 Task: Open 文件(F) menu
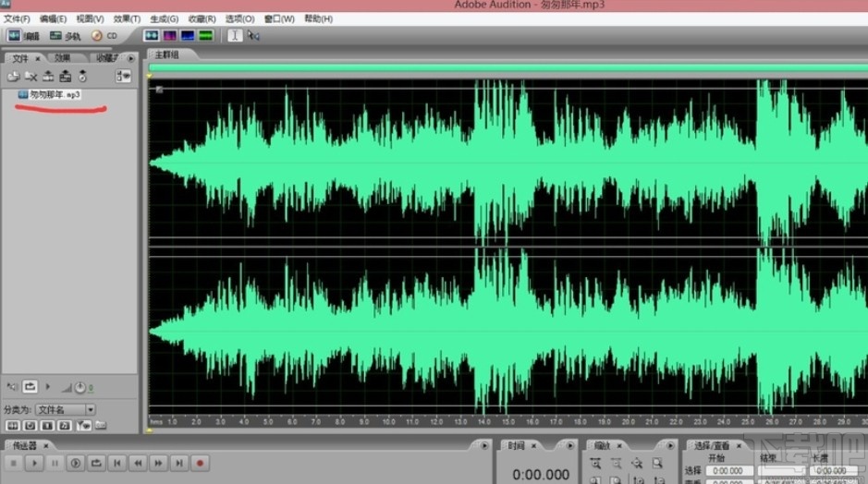[18, 18]
